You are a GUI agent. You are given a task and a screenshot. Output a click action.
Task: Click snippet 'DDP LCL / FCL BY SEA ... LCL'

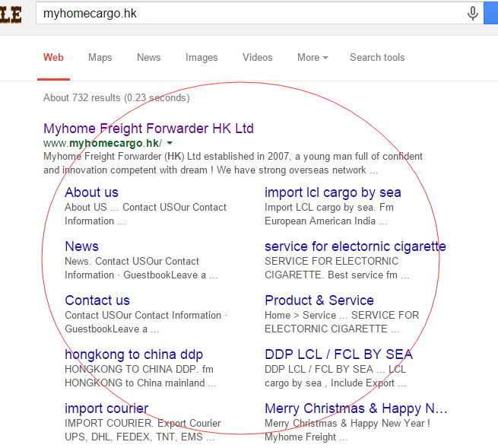click(335, 369)
